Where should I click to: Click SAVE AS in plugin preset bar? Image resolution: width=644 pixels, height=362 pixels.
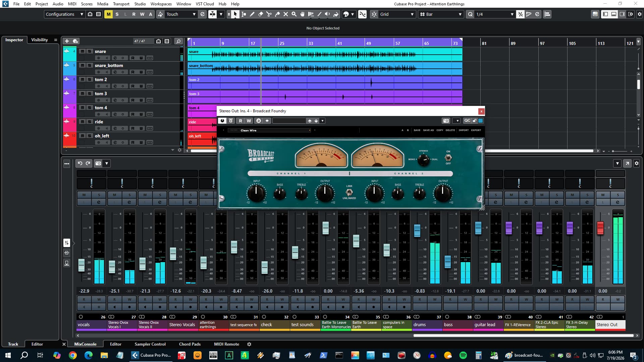(x=428, y=130)
